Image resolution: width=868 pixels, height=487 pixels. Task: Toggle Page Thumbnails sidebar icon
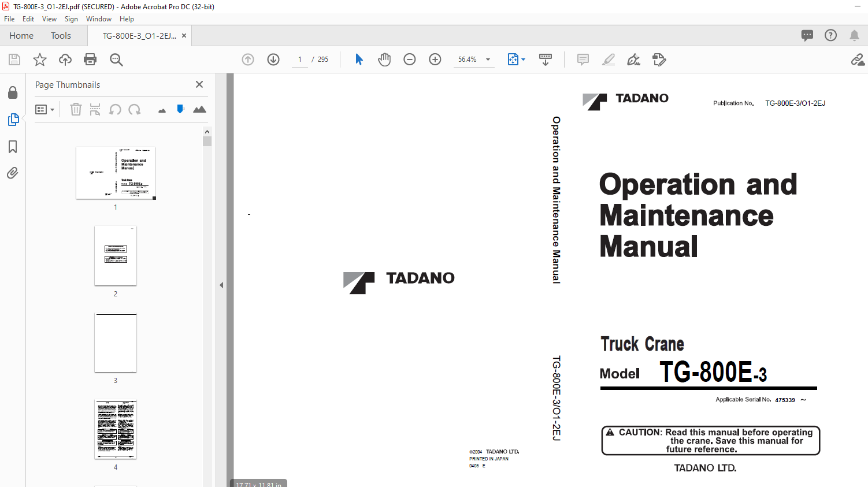coord(13,120)
